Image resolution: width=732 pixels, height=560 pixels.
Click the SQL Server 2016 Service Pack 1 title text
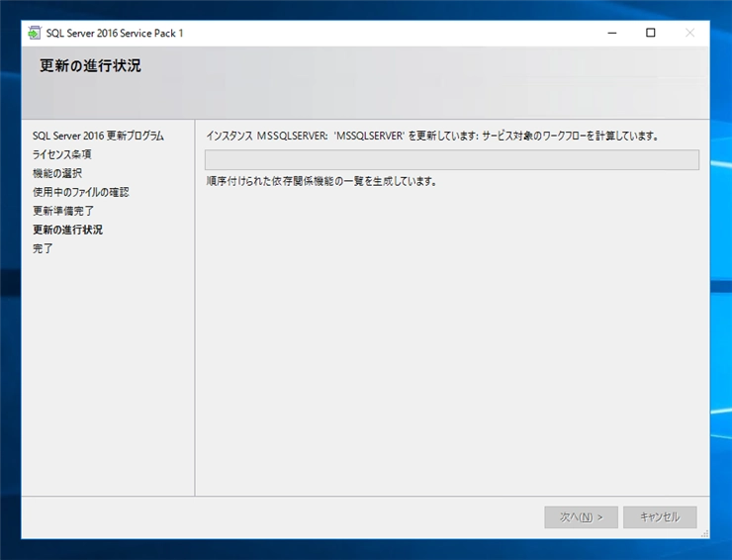[115, 34]
